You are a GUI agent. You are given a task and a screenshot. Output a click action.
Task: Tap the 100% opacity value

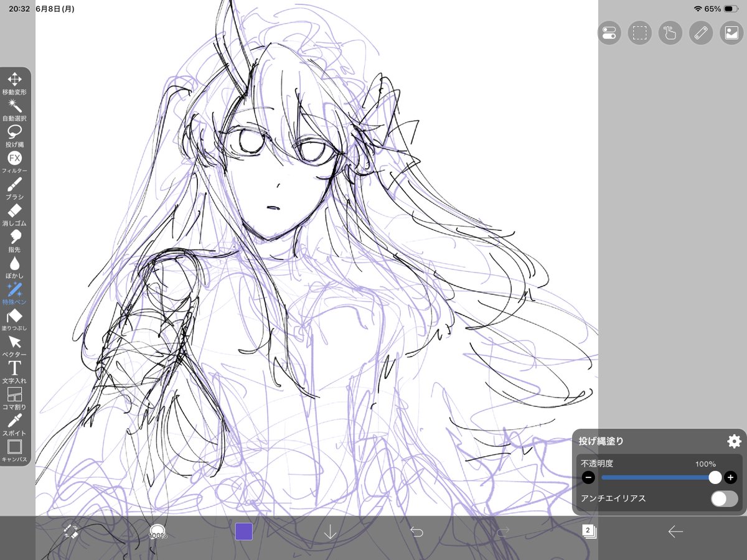tap(705, 464)
